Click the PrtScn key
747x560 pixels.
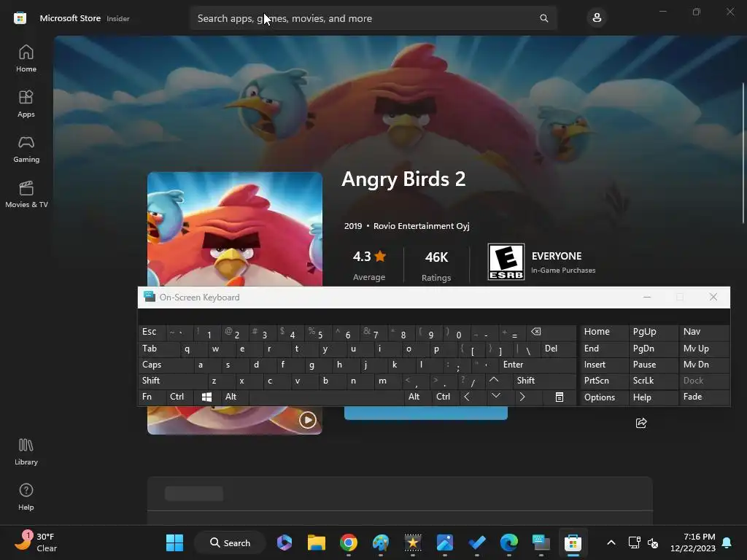[604, 381]
